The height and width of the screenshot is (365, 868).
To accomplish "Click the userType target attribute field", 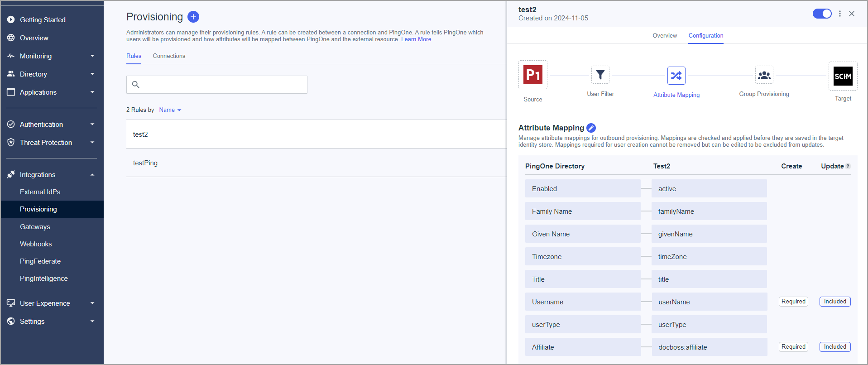I will tap(709, 324).
